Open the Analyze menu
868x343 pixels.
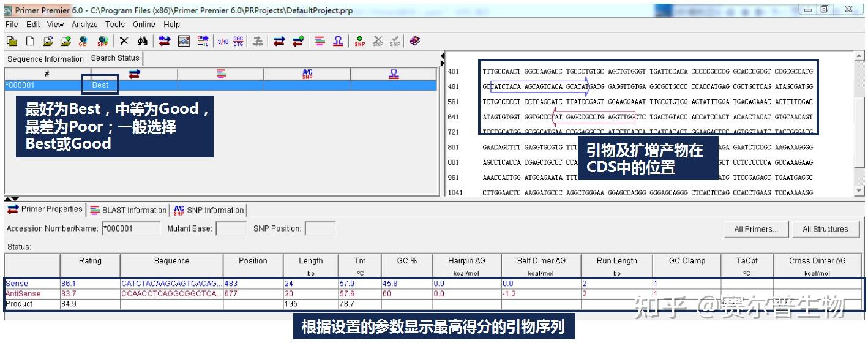tap(84, 24)
